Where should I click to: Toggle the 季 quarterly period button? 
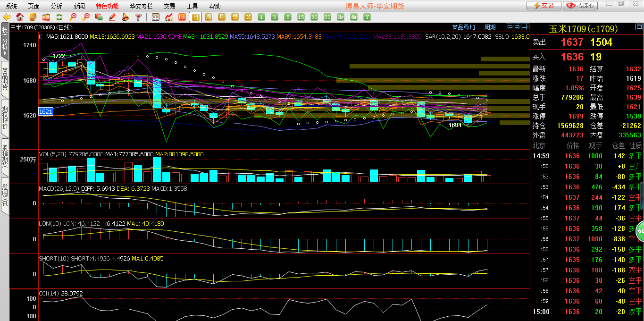(x=235, y=17)
